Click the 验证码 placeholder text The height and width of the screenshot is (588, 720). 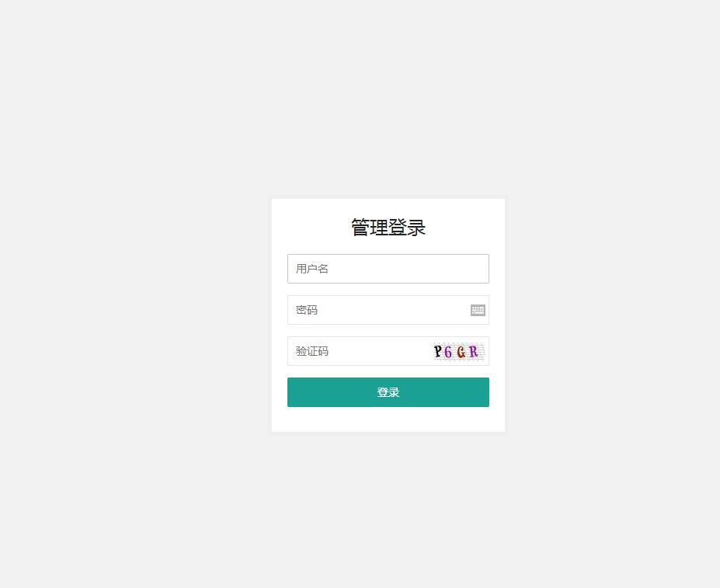tap(311, 351)
